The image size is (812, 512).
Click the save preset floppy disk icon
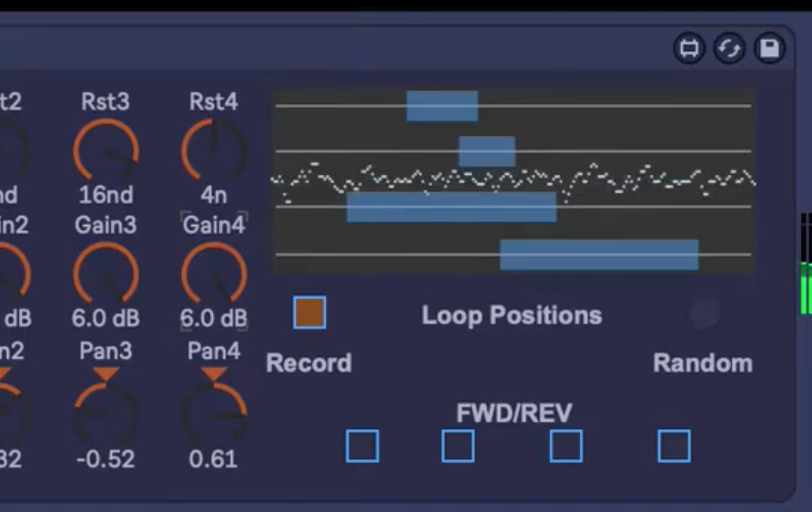tap(770, 49)
